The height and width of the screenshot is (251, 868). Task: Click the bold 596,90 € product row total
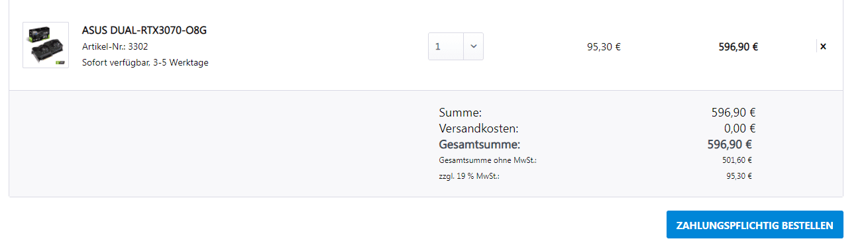[x=738, y=47]
